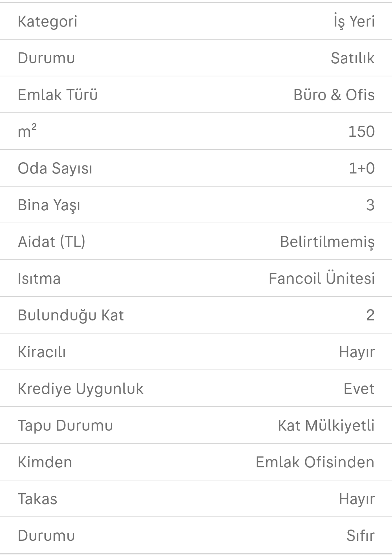Image resolution: width=392 pixels, height=555 pixels.
Task: Select the Emlak Ofisinden value
Action: 315,462
